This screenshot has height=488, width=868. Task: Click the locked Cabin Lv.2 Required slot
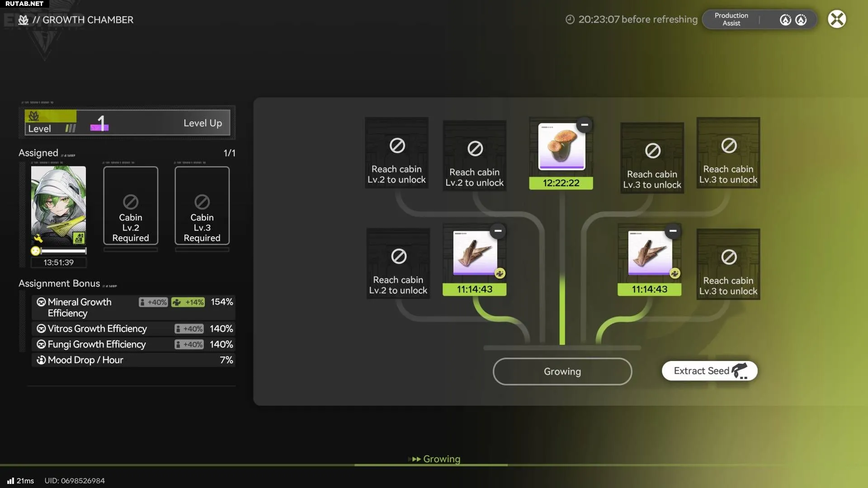tap(131, 206)
